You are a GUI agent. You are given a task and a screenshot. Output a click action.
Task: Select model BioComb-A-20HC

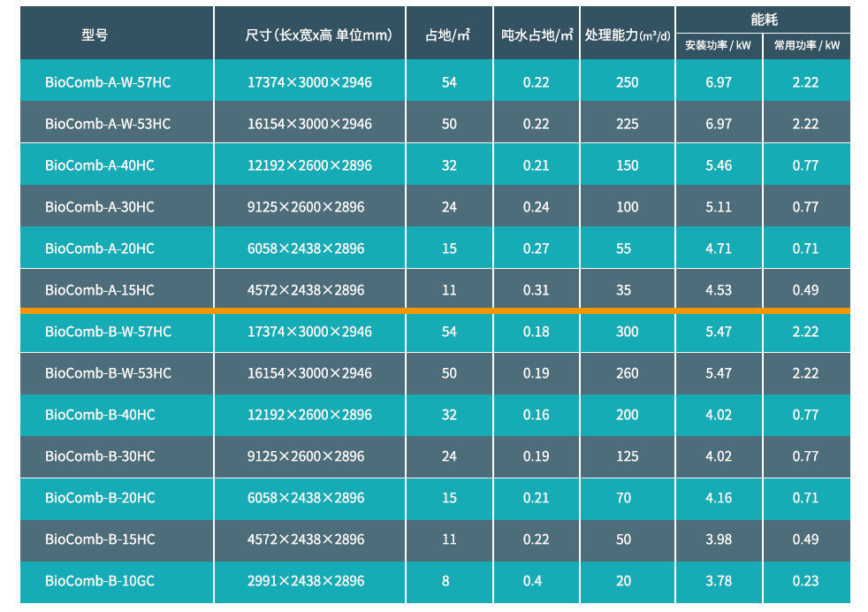pos(100,249)
